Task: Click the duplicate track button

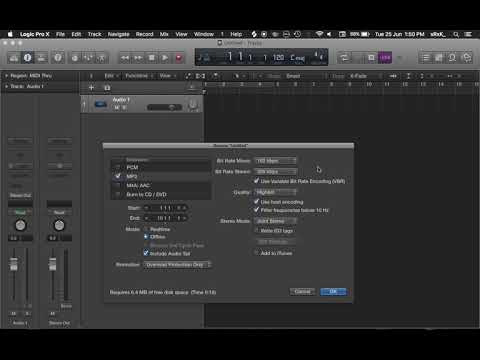Action: (x=107, y=88)
